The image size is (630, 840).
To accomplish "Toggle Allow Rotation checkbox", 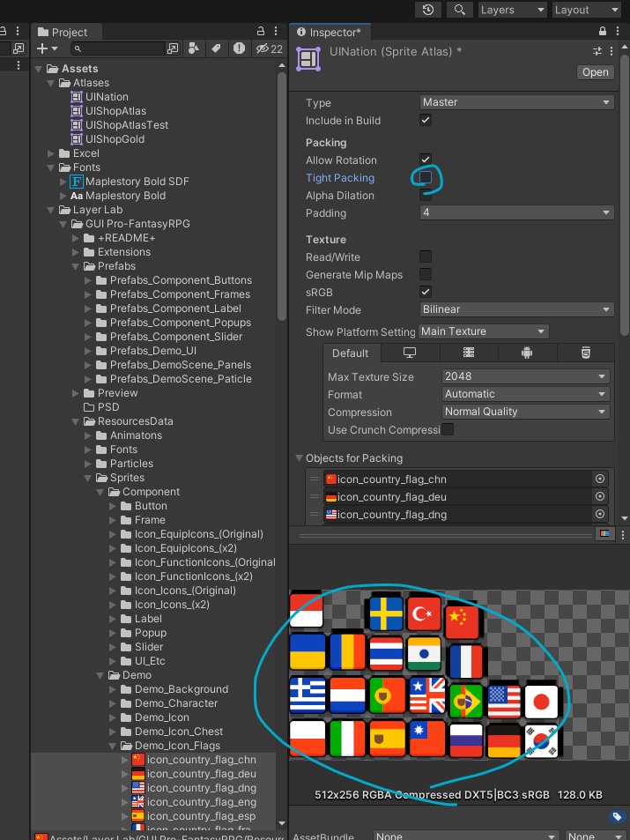I will click(x=426, y=160).
